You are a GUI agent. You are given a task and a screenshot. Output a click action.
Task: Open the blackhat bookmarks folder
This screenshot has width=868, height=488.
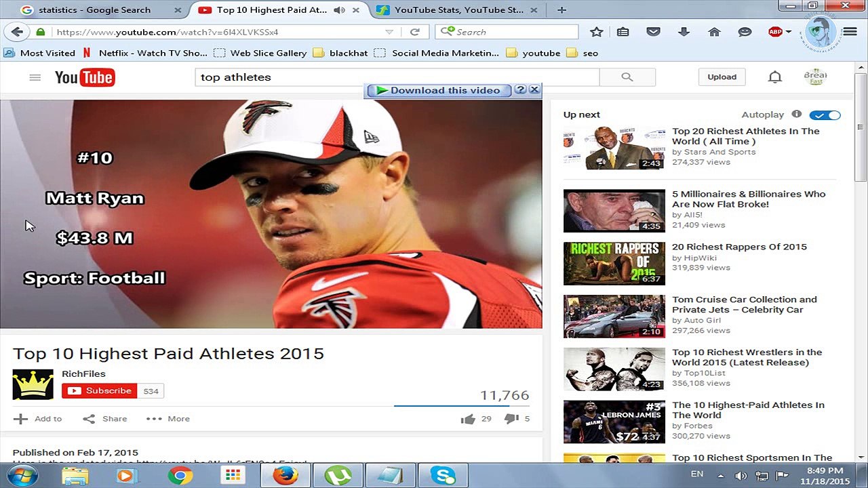point(340,53)
